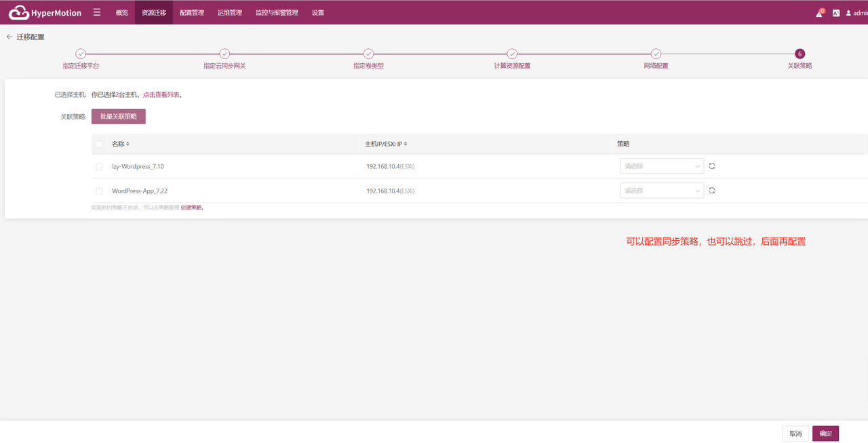
Task: Click the 192.168.10.4 IP of lzy-Wordpress_7.10
Action: [x=382, y=166]
